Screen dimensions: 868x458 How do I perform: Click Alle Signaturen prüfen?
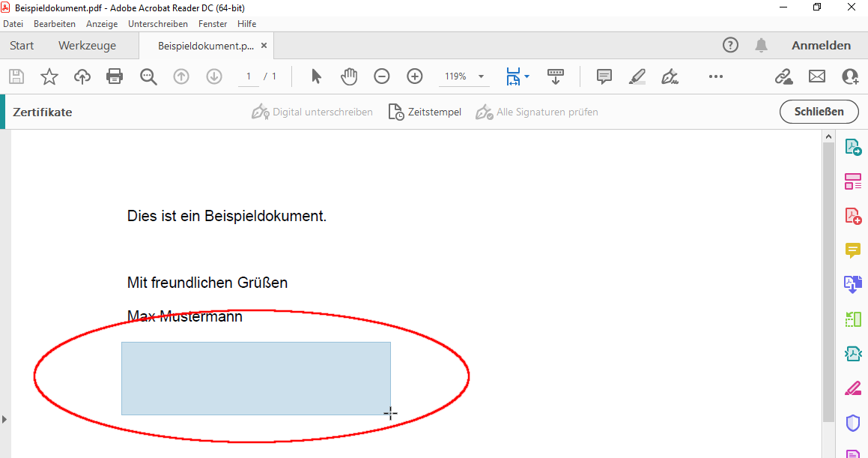point(537,112)
